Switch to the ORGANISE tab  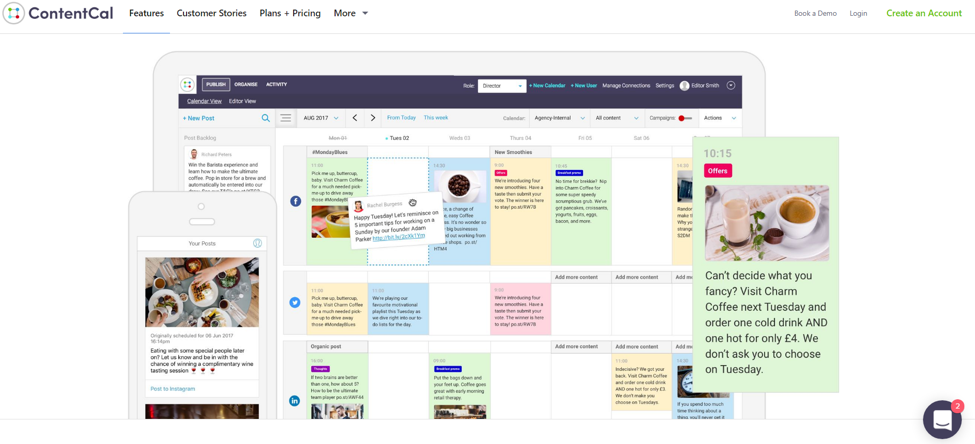[x=246, y=85]
